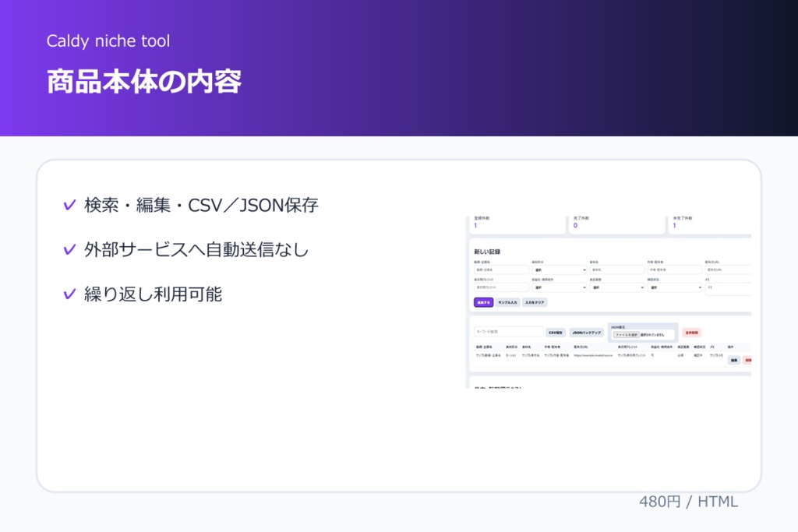
Task: Click the 操作 table column header
Action: click(731, 347)
